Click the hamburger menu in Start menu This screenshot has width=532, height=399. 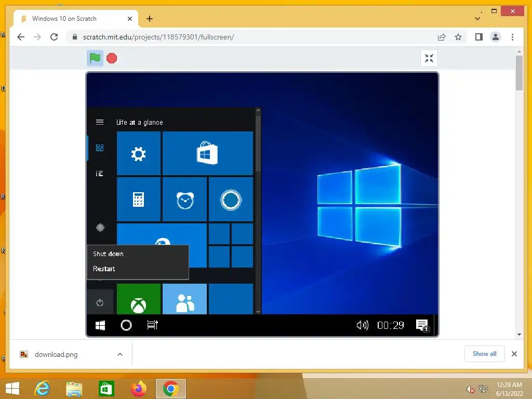pyautogui.click(x=100, y=122)
